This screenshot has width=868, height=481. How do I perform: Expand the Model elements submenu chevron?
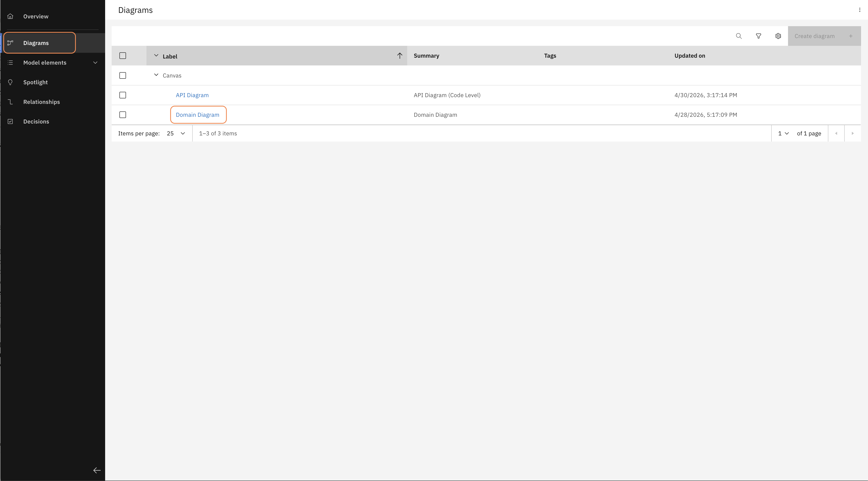coord(95,63)
